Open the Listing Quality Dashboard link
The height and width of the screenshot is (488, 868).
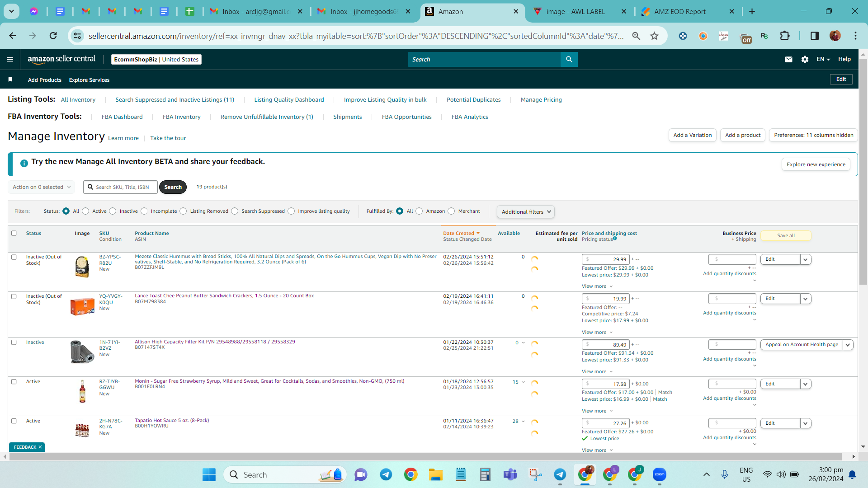click(x=289, y=99)
